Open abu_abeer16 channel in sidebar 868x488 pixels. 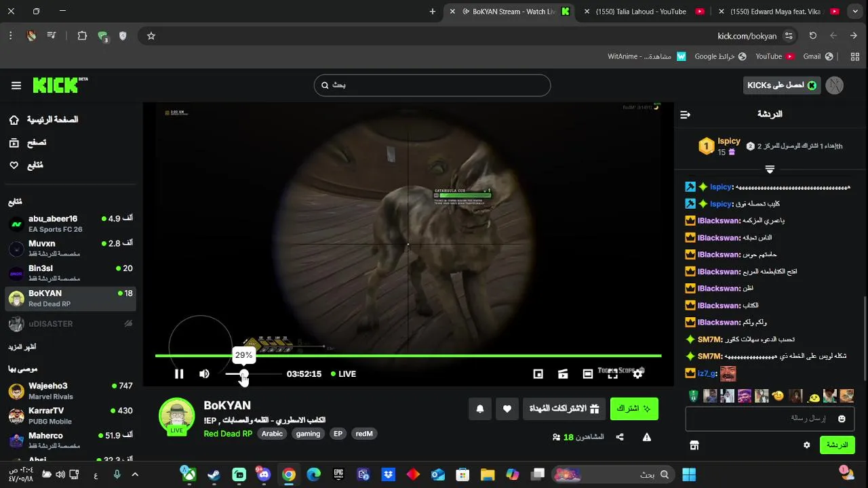(x=71, y=224)
